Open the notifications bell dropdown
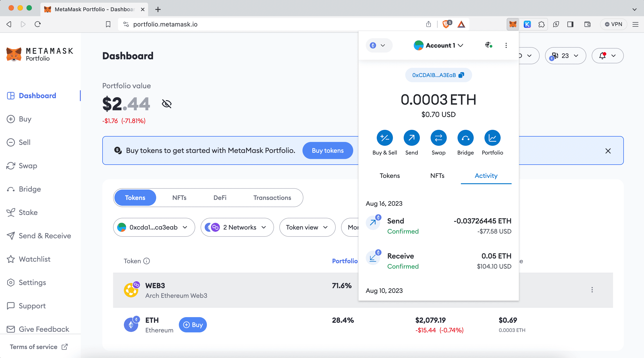This screenshot has height=358, width=644. click(x=607, y=55)
